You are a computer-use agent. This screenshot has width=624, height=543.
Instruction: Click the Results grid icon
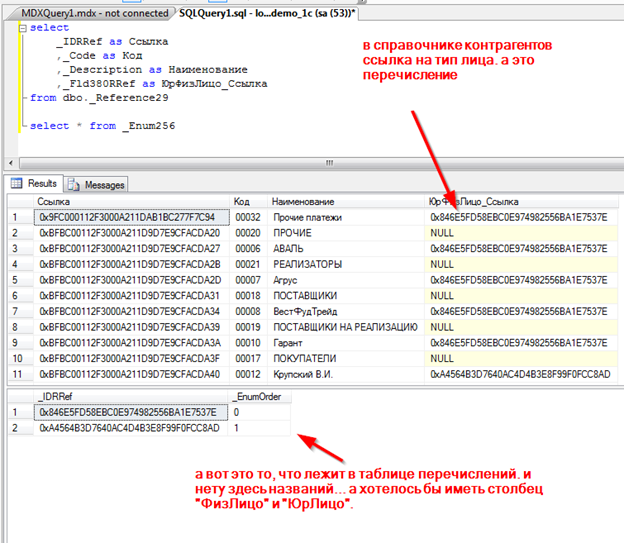click(17, 183)
